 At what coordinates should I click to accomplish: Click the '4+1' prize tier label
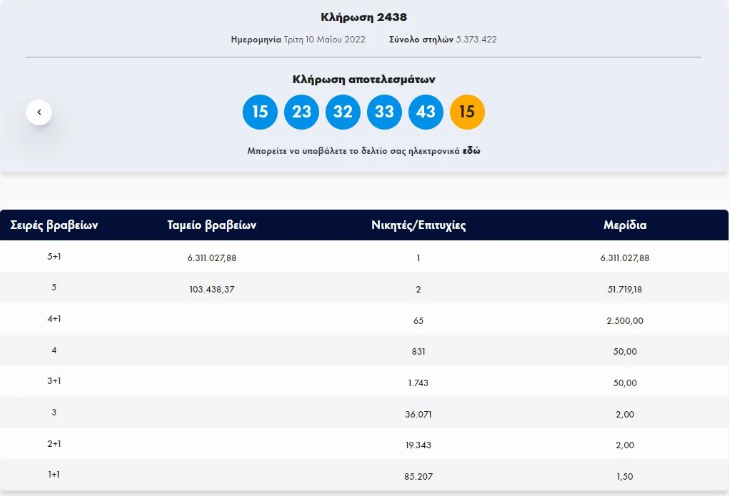[54, 319]
